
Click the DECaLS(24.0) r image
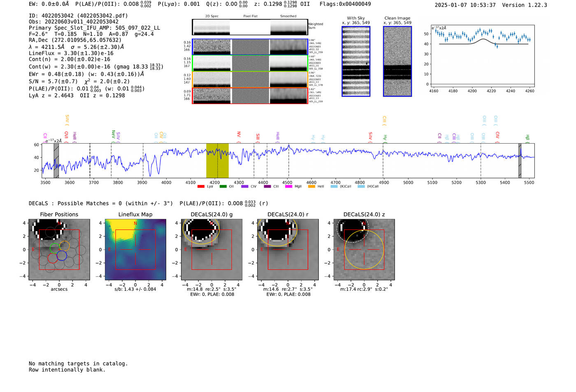[x=288, y=250]
